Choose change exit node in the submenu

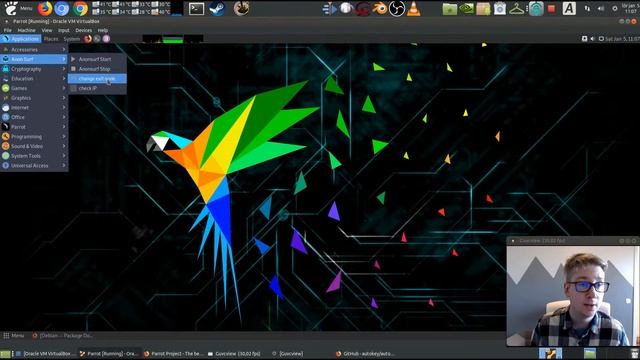97,78
